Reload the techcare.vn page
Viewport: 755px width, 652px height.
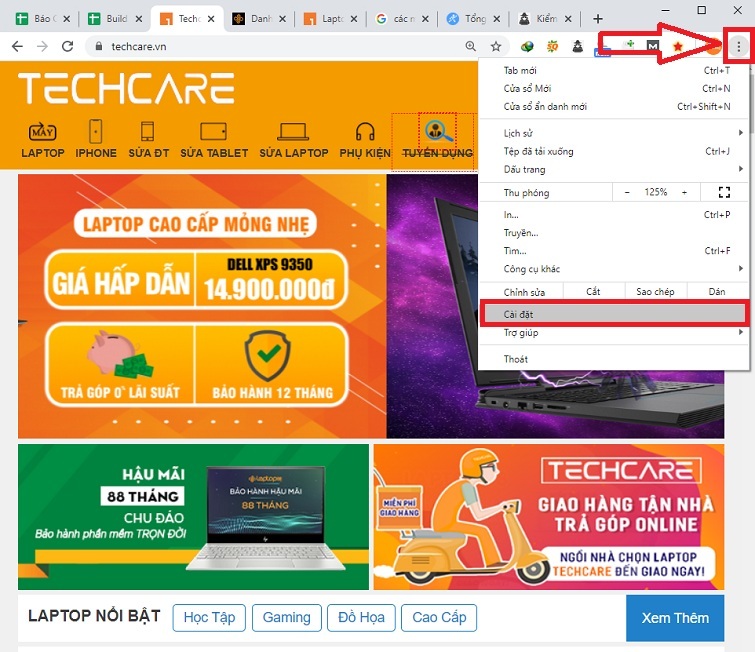67,46
